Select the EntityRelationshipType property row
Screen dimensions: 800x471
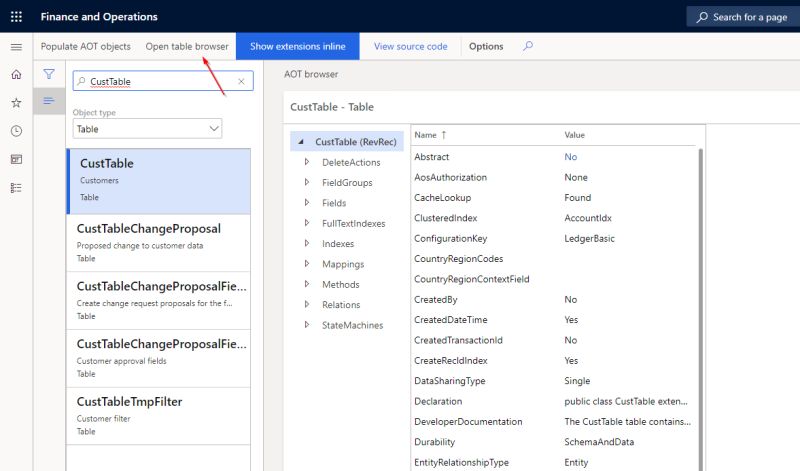click(x=554, y=462)
